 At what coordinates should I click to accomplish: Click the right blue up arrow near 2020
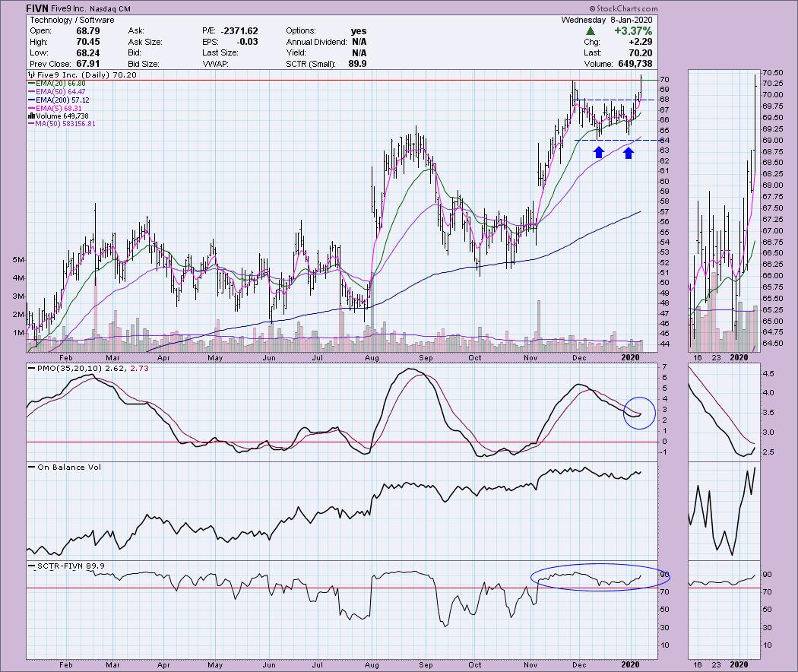tap(629, 152)
